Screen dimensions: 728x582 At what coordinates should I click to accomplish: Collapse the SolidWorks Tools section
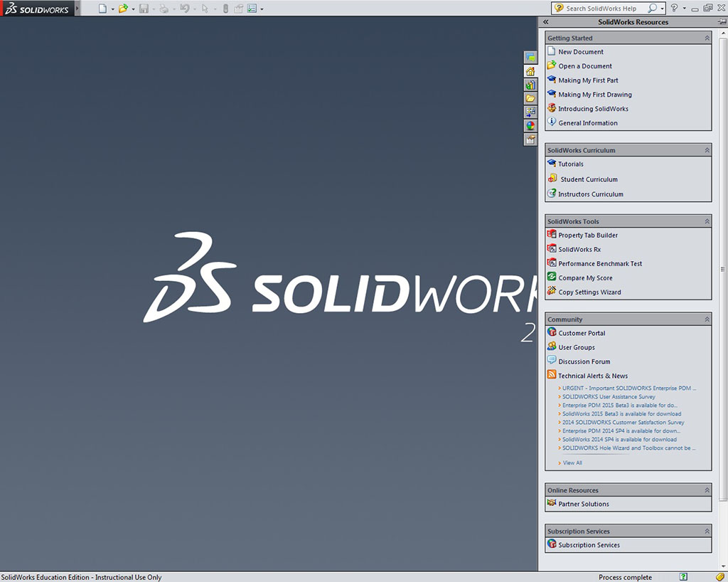pyautogui.click(x=707, y=221)
